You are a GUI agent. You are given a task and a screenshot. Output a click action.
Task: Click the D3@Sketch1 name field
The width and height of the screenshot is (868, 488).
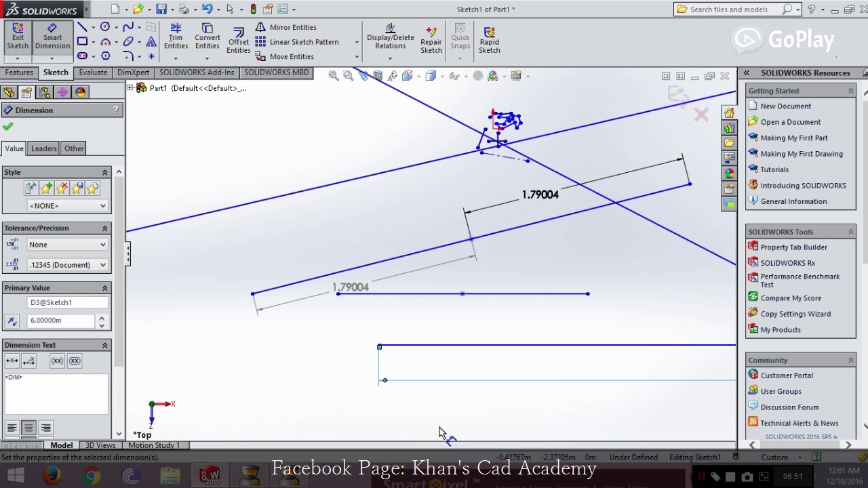pos(67,303)
